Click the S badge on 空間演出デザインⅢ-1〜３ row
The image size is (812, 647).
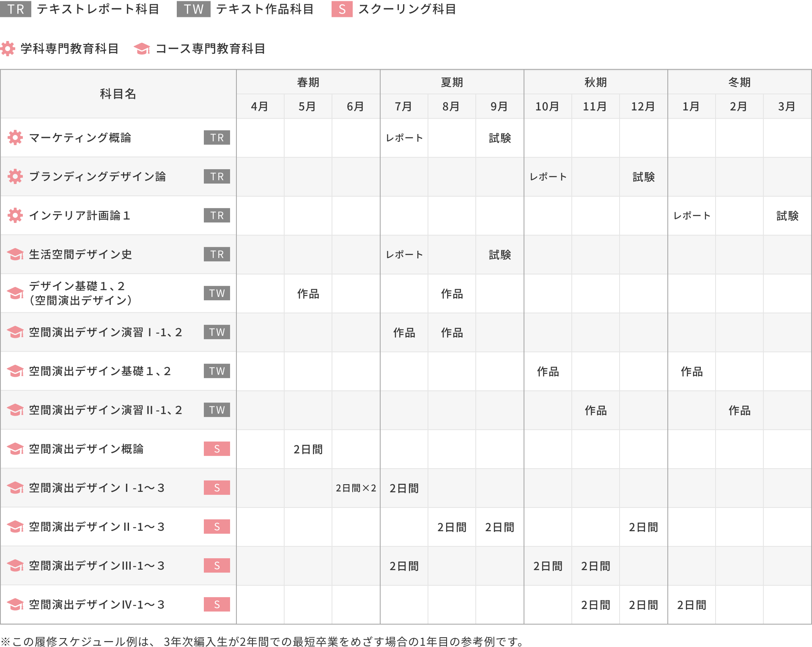tap(217, 566)
